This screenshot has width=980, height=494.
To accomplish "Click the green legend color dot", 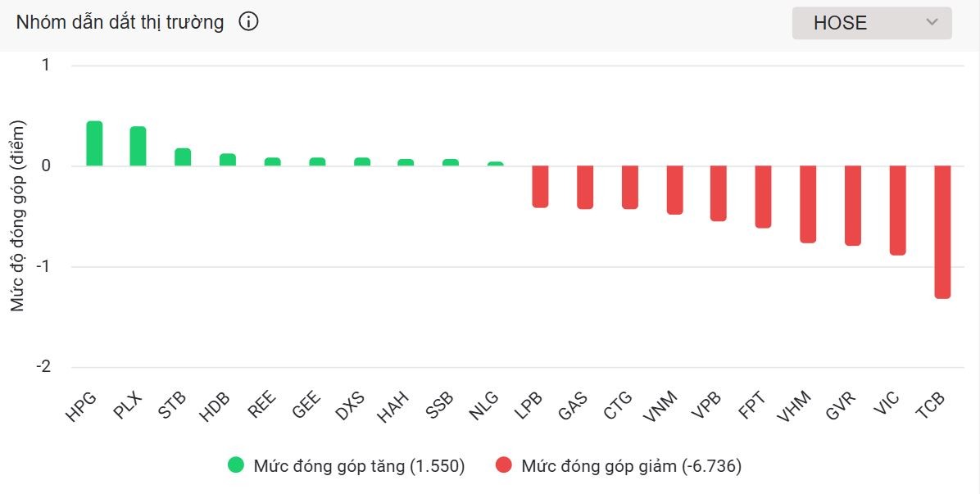I will pos(236,466).
